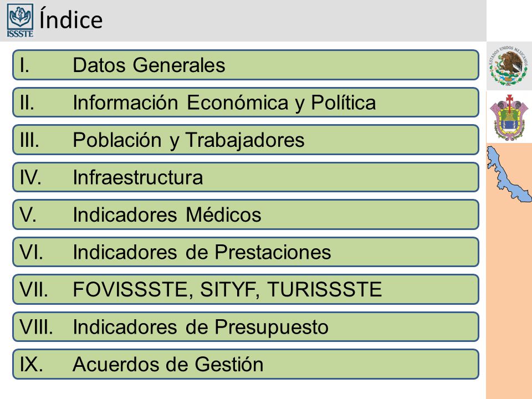Go to the Infraestructura section
The width and height of the screenshot is (532, 399).
click(245, 177)
